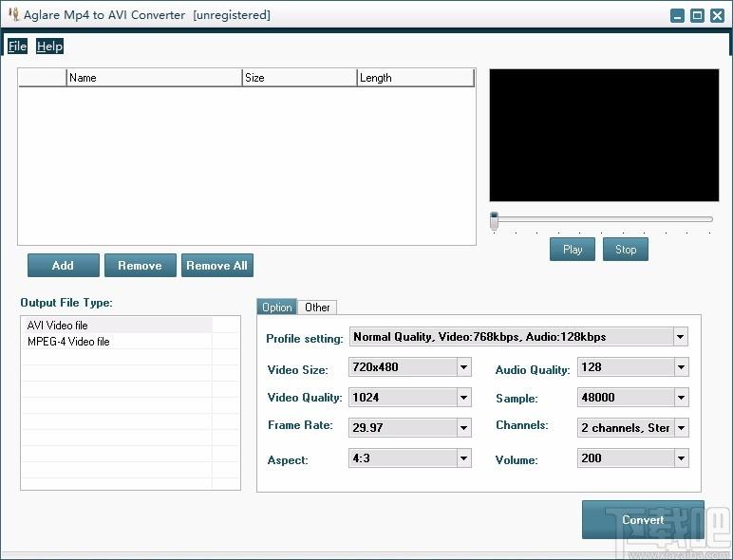The image size is (733, 560).
Task: Switch to the Option tab
Action: point(276,308)
